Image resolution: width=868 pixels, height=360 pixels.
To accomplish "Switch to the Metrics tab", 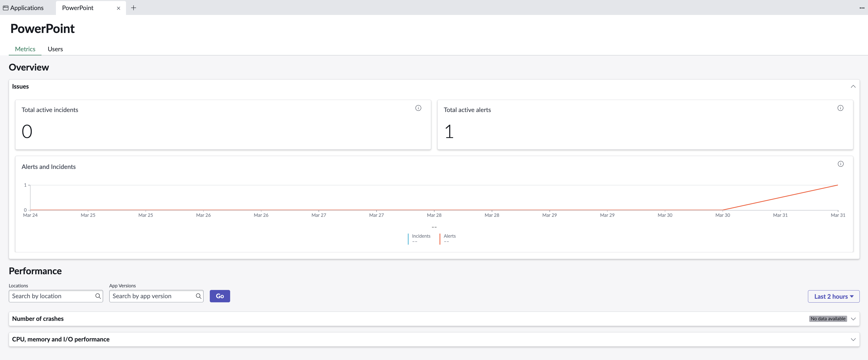I will pos(25,49).
